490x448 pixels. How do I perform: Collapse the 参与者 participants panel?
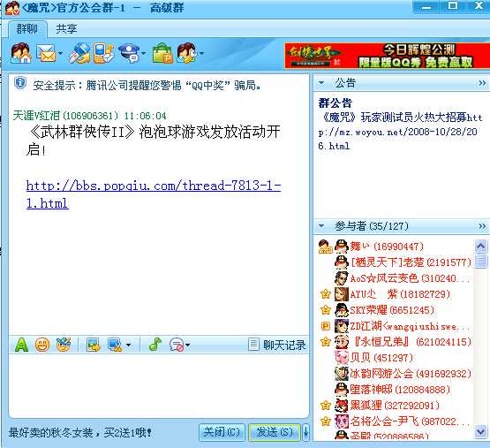pos(321,225)
